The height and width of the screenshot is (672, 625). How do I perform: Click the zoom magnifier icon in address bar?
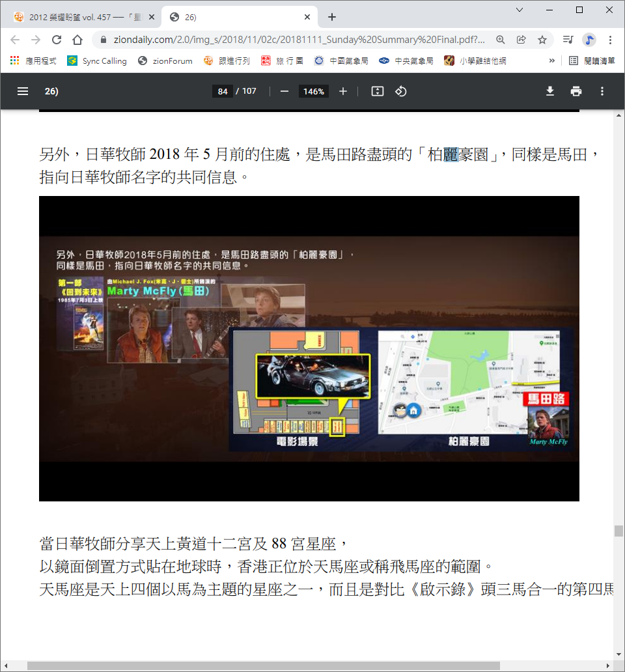point(501,40)
